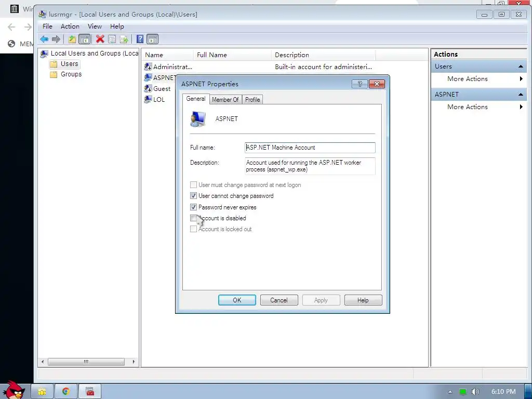Click the scrollbar right arrow in tree pane
This screenshot has width=532, height=399.
134,362
